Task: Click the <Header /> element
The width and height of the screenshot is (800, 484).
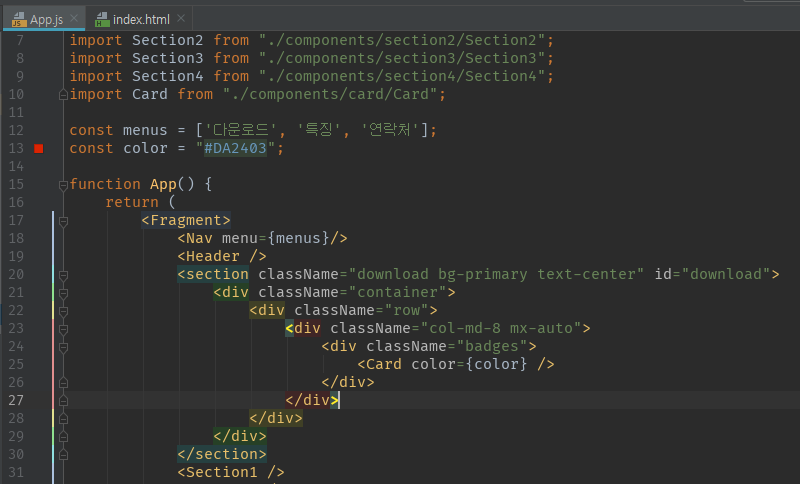Action: point(221,256)
